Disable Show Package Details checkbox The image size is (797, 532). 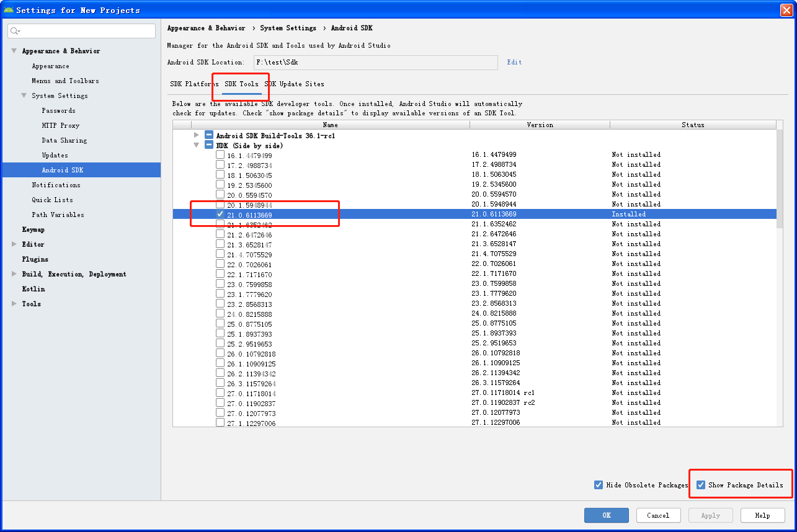coord(701,485)
